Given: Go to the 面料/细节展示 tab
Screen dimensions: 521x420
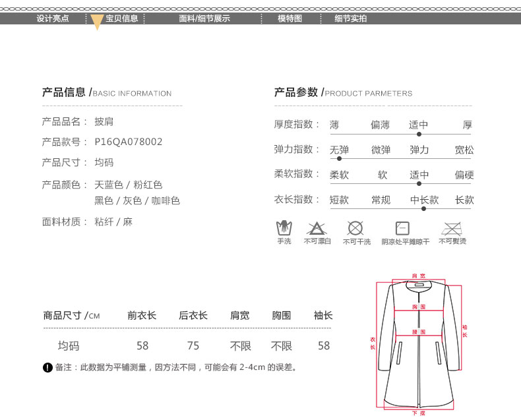Looking at the screenshot, I should coord(204,18).
